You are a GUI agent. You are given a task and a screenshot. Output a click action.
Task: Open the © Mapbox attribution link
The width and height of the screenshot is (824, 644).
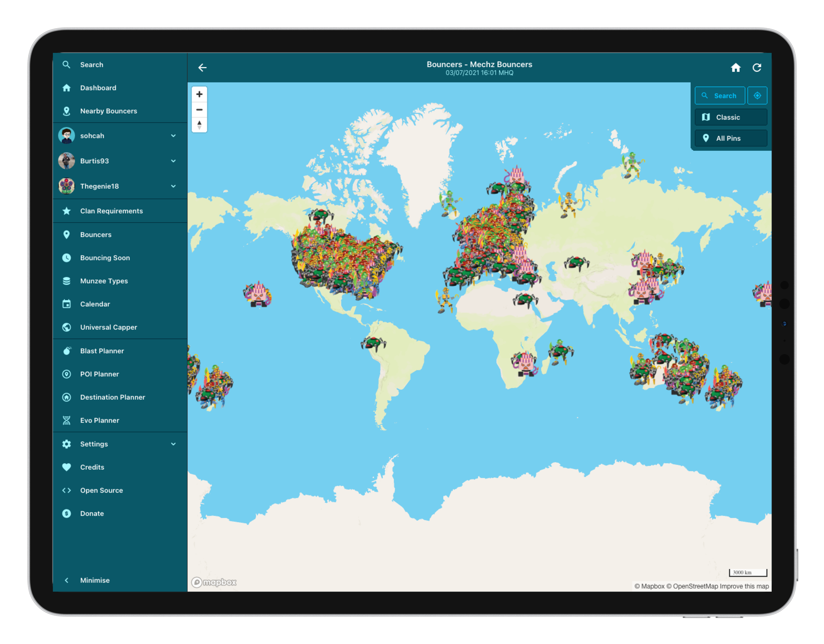tap(649, 586)
